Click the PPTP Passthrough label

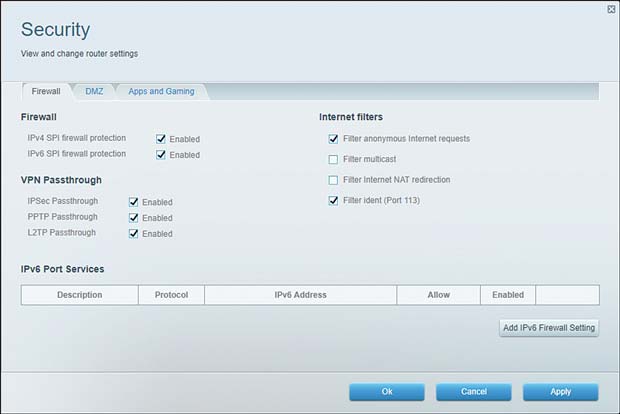click(x=62, y=217)
